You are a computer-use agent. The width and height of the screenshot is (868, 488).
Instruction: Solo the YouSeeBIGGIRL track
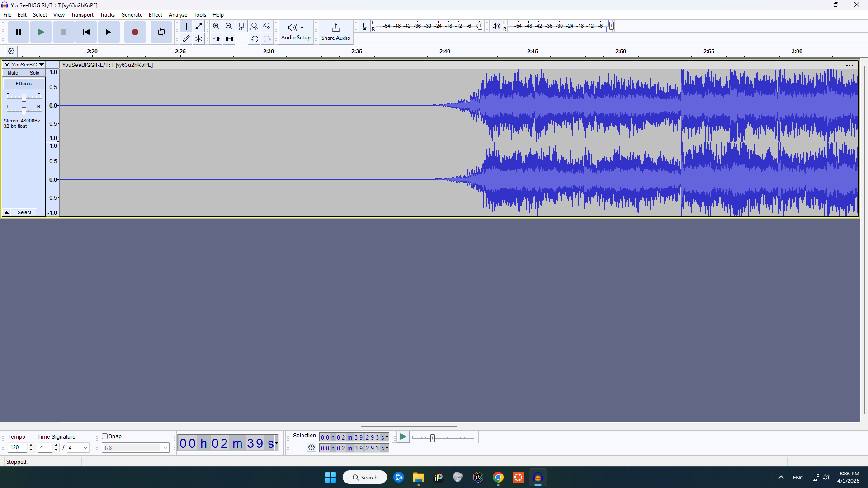point(34,73)
